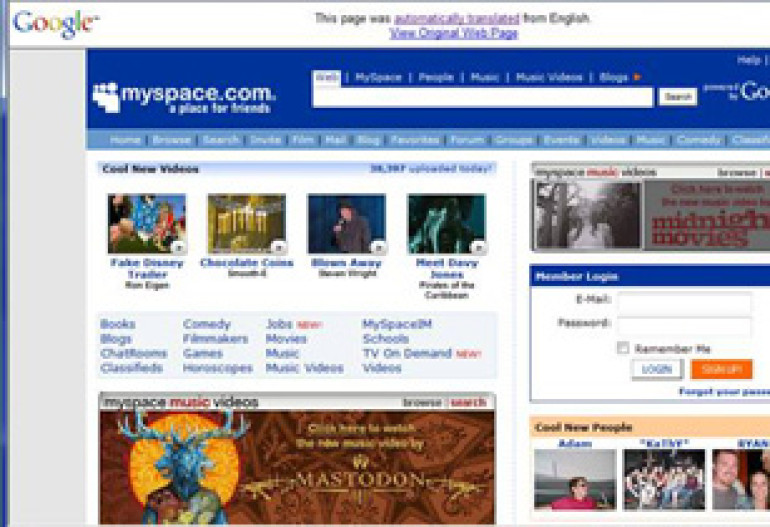Viewport: 770px width, 527px height.
Task: Open the Schools category link
Action: coord(385,338)
